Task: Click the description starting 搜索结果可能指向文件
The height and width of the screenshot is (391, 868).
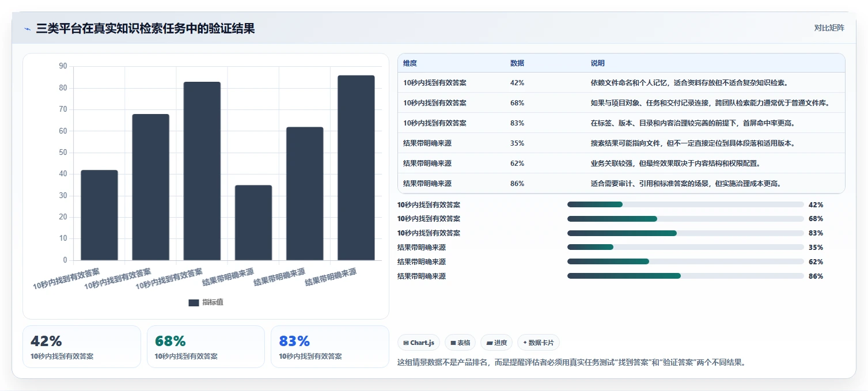Action: 693,143
